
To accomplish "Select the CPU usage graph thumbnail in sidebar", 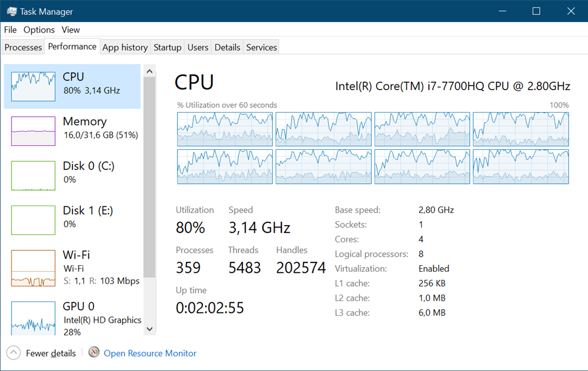I will point(33,86).
